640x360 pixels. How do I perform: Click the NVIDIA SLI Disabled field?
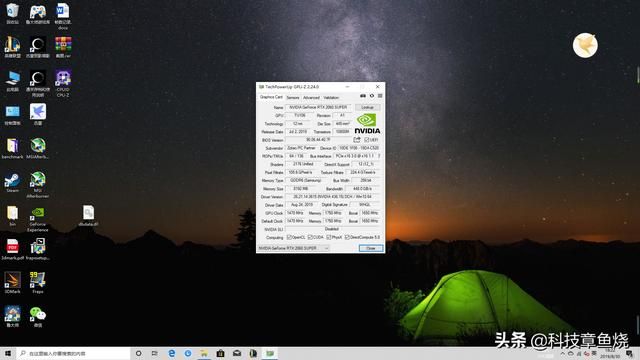pyautogui.click(x=333, y=229)
